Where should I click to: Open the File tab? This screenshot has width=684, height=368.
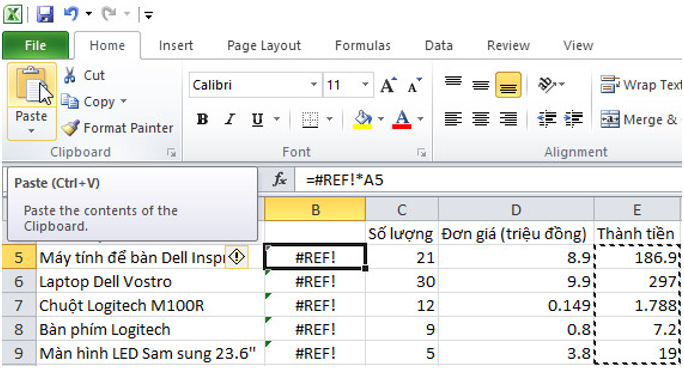35,45
